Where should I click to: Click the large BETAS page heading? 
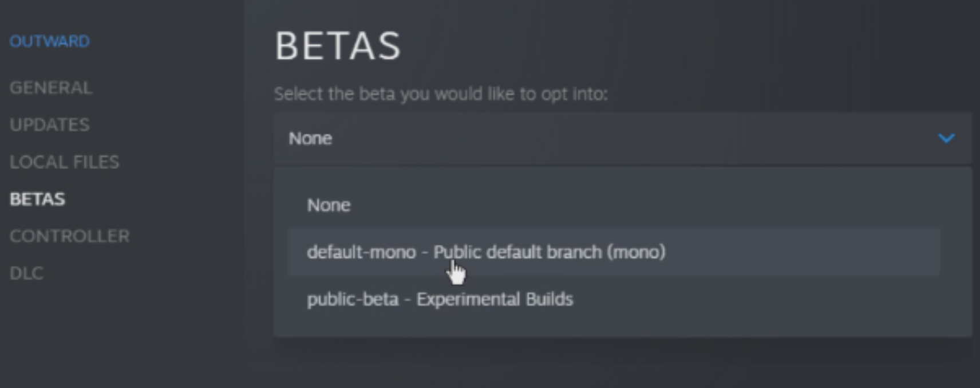338,46
